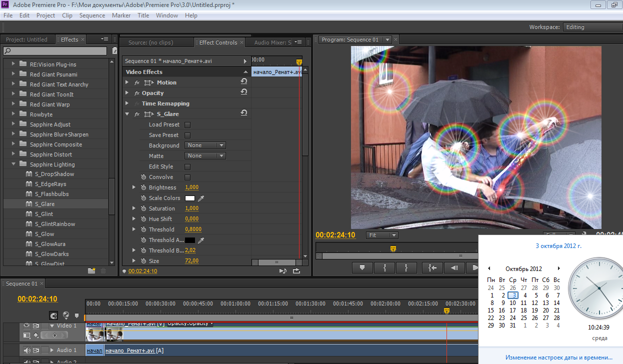
Task: Toggle the S_Glare fx effect on/off
Action: pyautogui.click(x=137, y=114)
